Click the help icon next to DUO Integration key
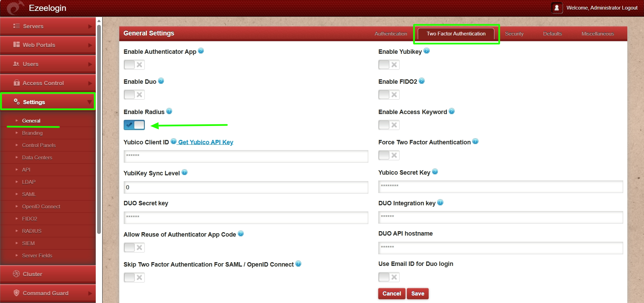 coord(440,203)
